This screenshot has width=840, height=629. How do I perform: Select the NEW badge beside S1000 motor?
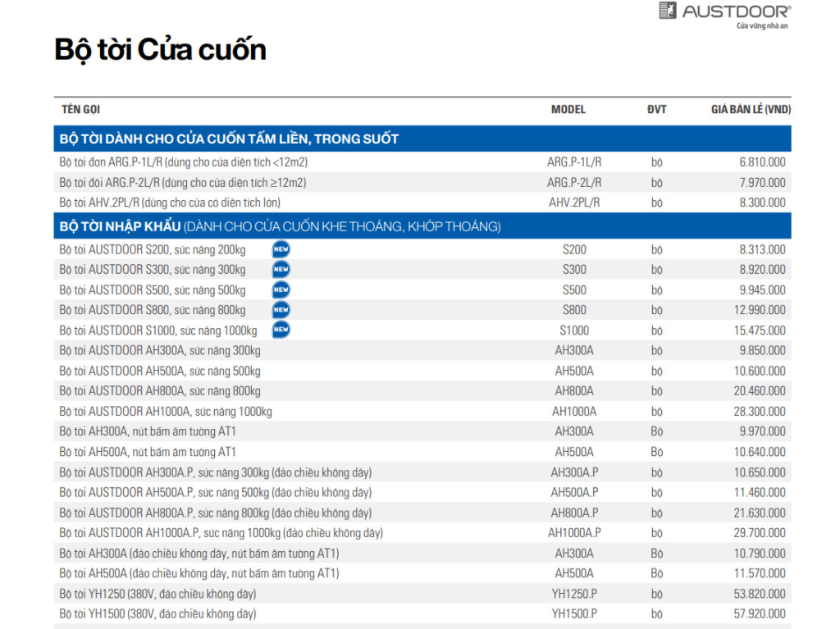281,330
